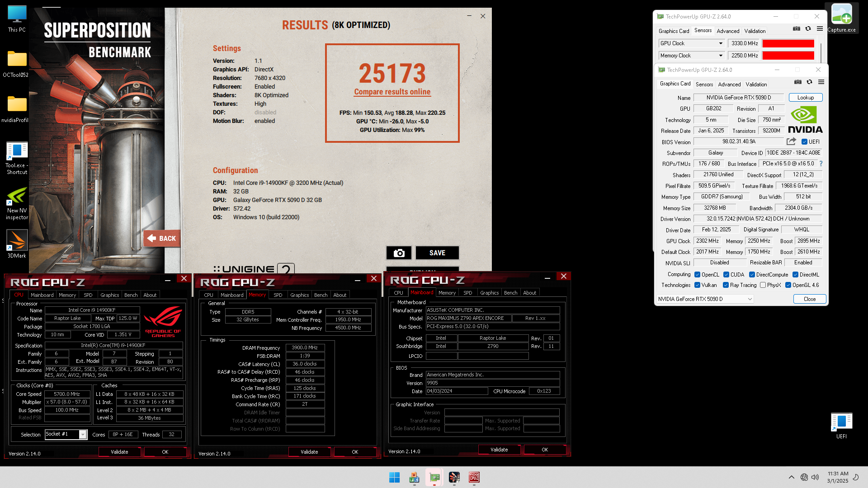
Task: Toggle the DirectML checkbox in GPU-Z
Action: (795, 275)
